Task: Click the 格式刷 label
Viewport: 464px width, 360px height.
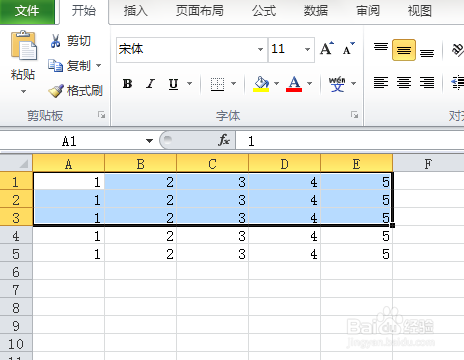Action: [x=85, y=90]
